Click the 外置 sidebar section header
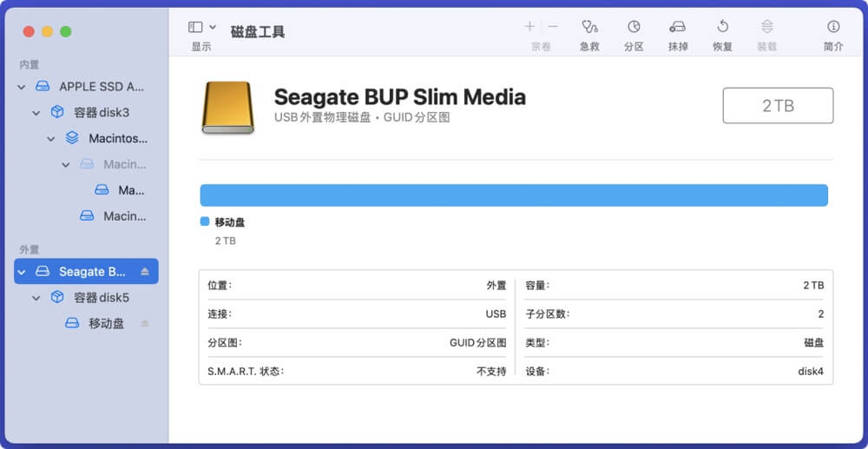The image size is (868, 449). pos(30,250)
